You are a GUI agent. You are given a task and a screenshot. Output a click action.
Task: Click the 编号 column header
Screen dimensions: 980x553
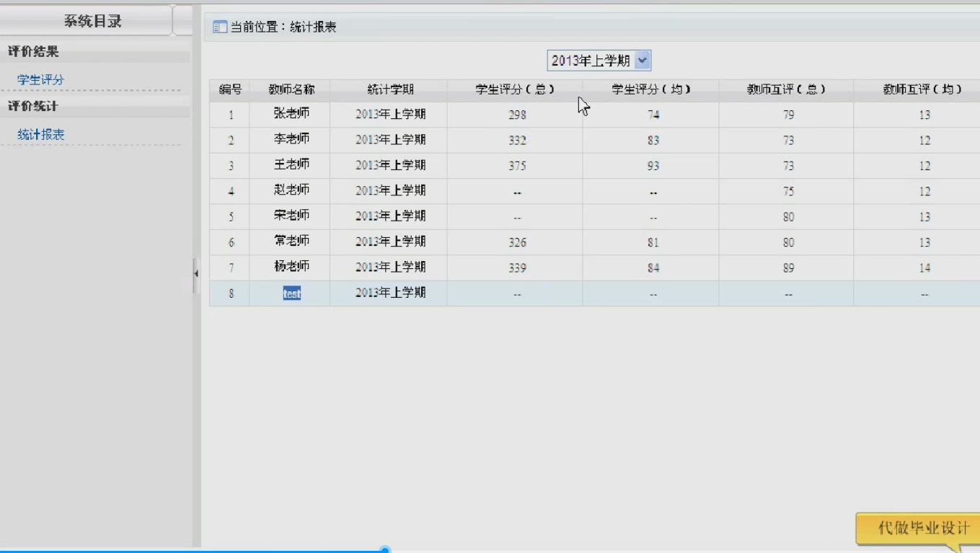tap(230, 90)
